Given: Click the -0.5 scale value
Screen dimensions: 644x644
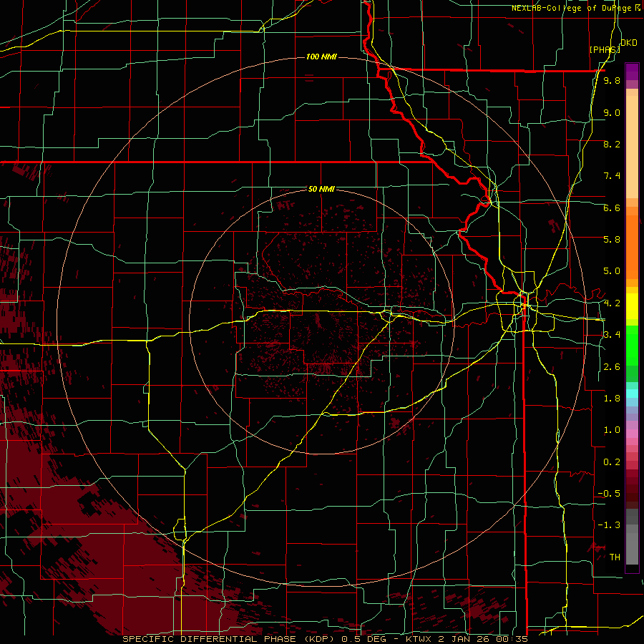Looking at the screenshot, I should (x=609, y=494).
